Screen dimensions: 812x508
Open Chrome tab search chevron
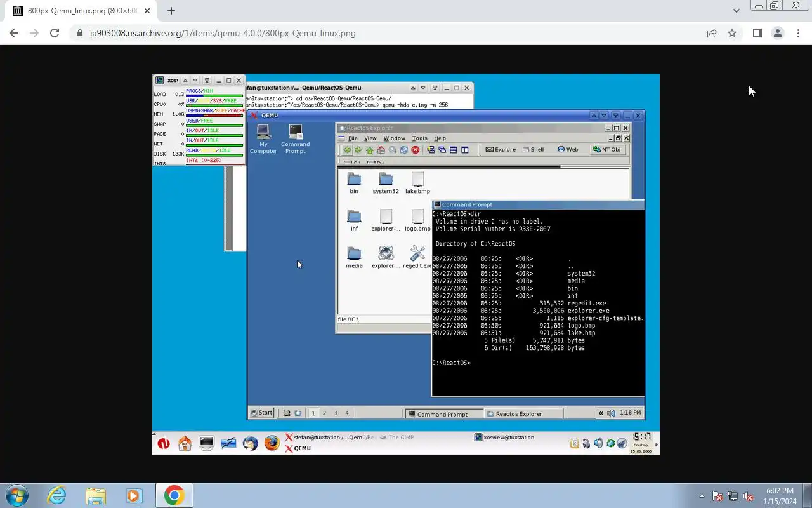[x=736, y=10]
